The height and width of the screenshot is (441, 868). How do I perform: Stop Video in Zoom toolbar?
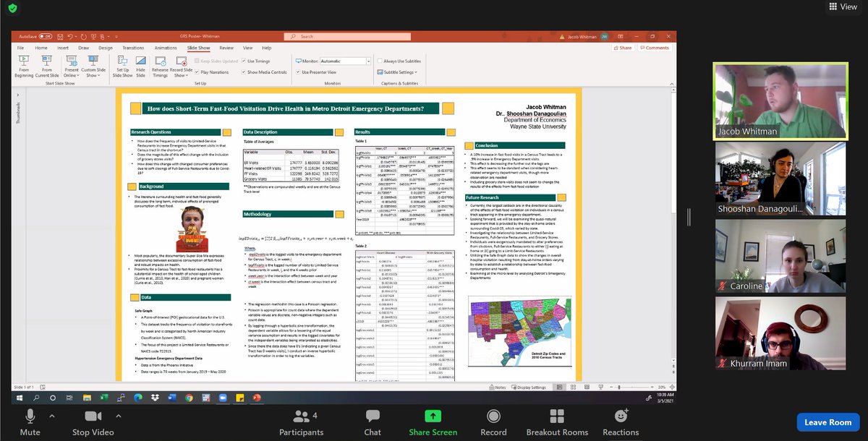[92, 421]
